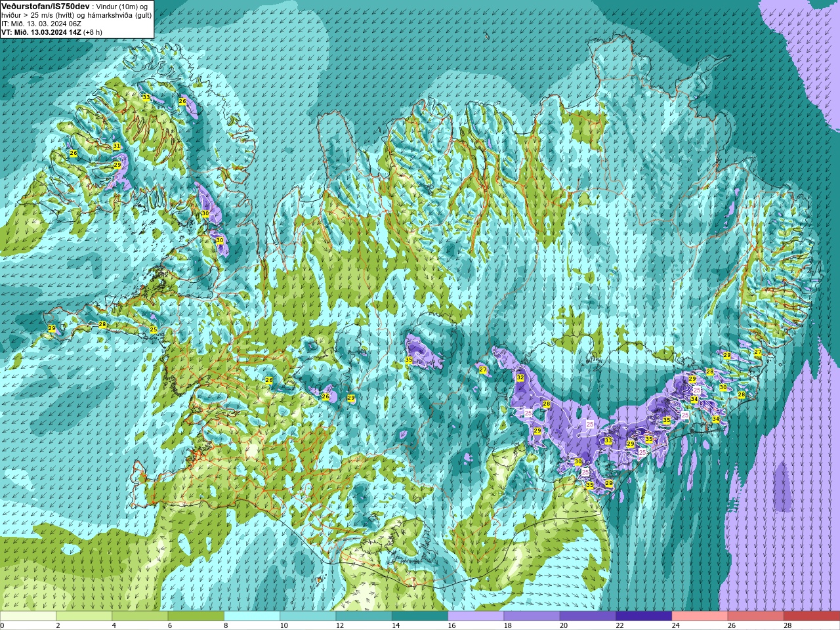Click the bold 'Veðurstofan/IS750dev' title

pyautogui.click(x=45, y=6)
